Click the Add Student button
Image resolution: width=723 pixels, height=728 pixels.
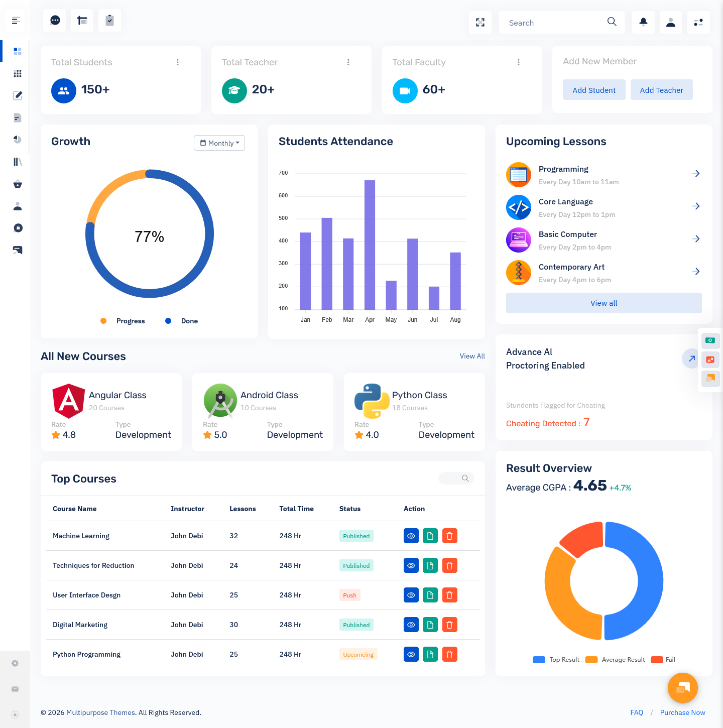593,90
